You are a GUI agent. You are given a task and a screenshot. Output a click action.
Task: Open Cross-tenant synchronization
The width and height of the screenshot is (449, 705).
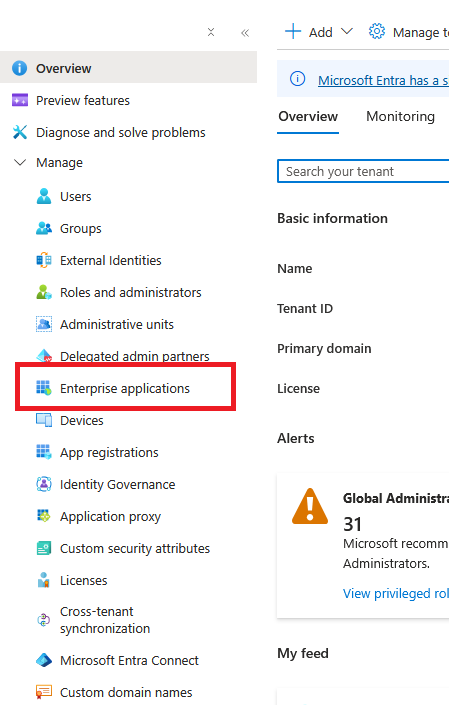105,620
